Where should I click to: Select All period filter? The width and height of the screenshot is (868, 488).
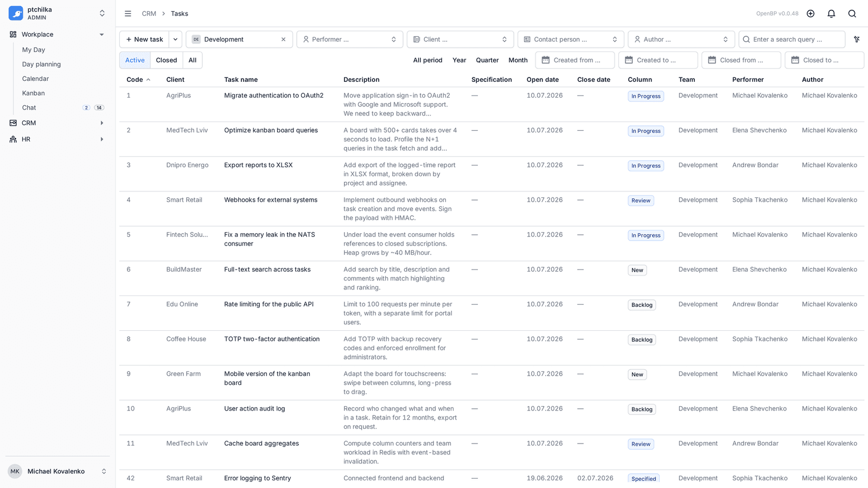(427, 60)
